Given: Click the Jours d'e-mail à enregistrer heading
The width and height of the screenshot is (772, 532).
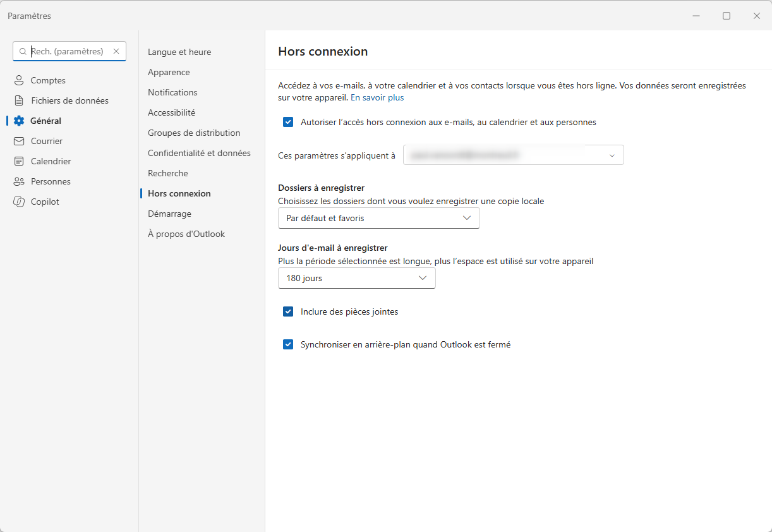Looking at the screenshot, I should click(x=333, y=248).
